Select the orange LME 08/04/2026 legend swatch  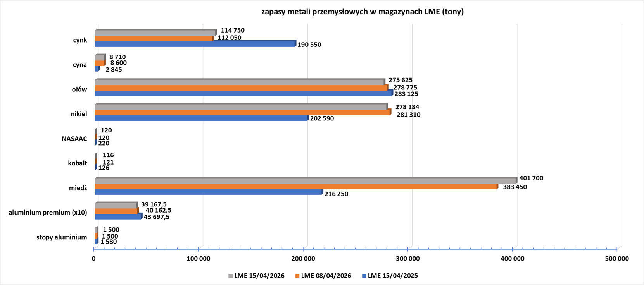pos(298,276)
